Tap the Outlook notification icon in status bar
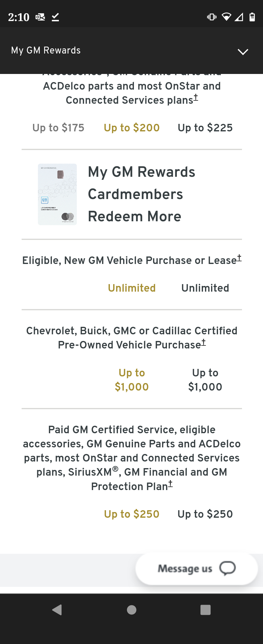The image size is (263, 644). pyautogui.click(x=40, y=17)
